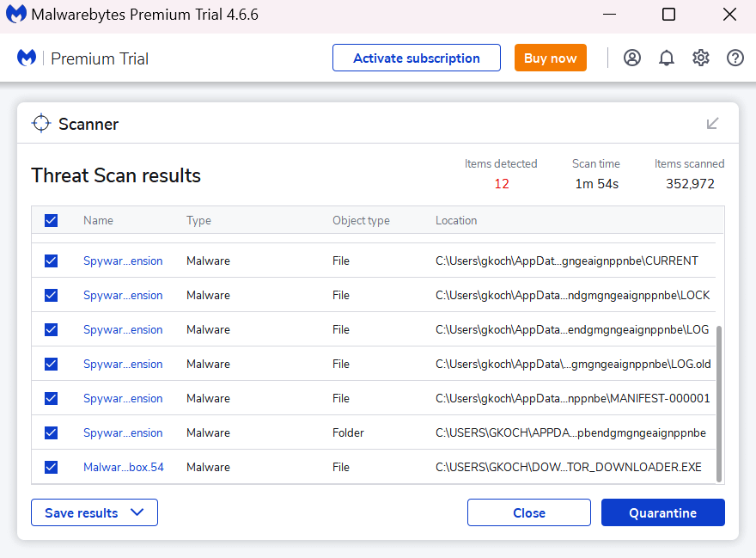Click the Activate subscription button
Screen dimensions: 756x558
point(417,58)
